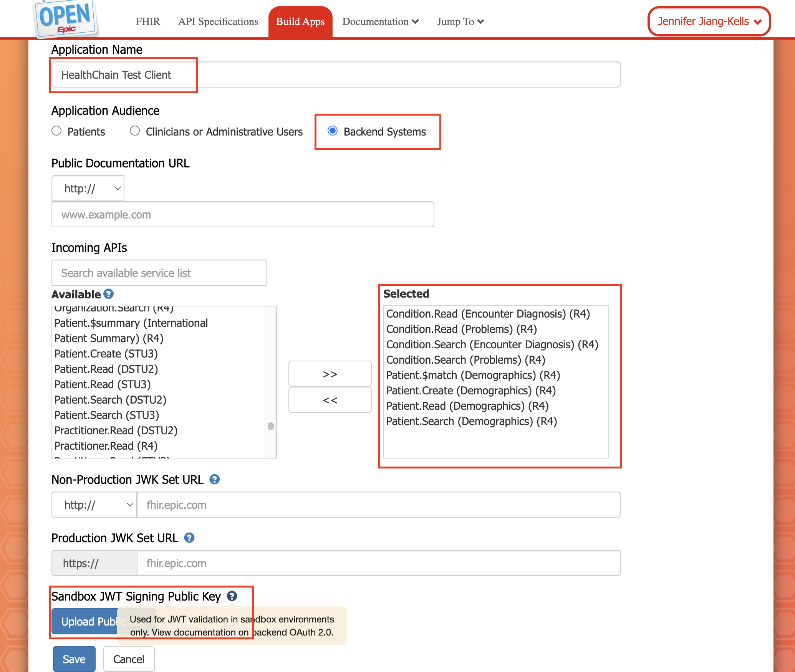Click the Non-Production JWK Set URL help icon
This screenshot has width=795, height=672.
(x=214, y=479)
